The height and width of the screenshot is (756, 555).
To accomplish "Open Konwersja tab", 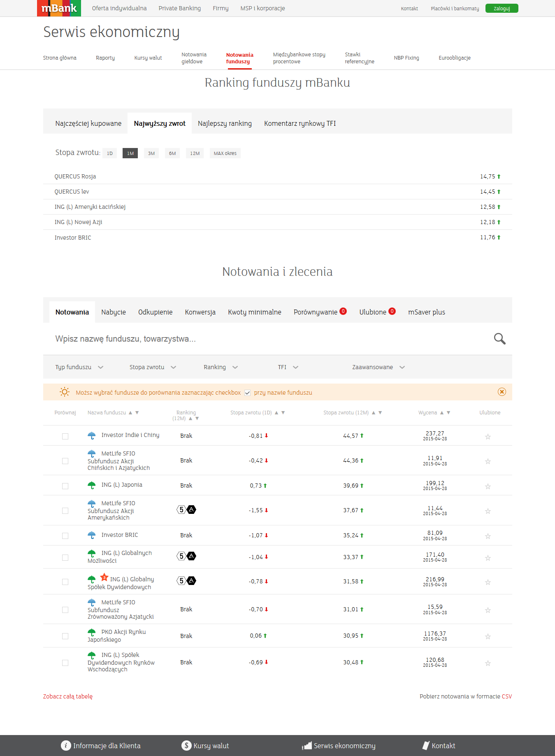I will pos(200,312).
